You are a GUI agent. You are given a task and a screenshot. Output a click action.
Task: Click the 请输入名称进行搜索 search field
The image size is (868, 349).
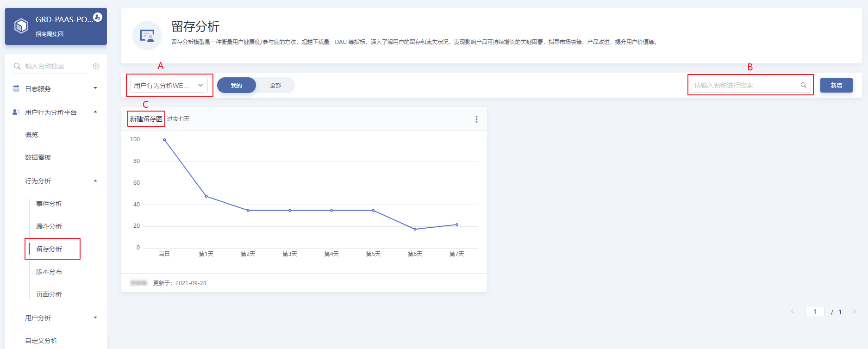tap(750, 85)
